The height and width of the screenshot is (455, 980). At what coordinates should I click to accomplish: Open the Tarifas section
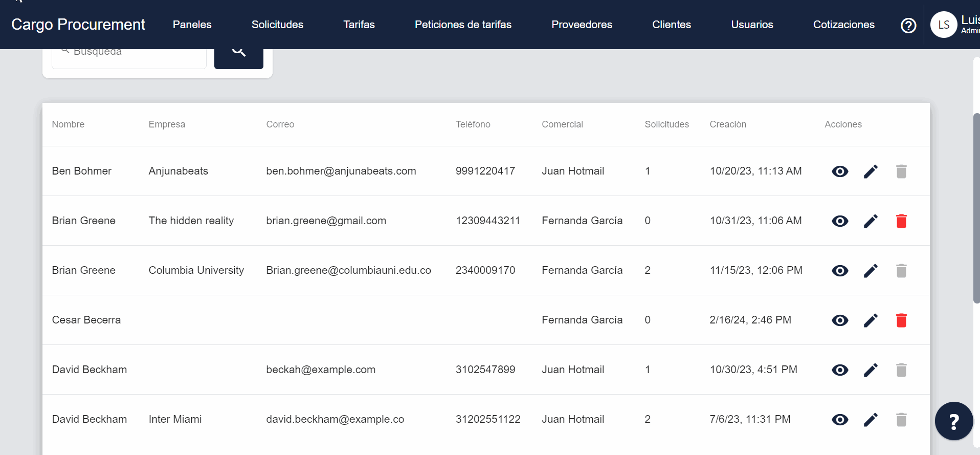point(359,25)
